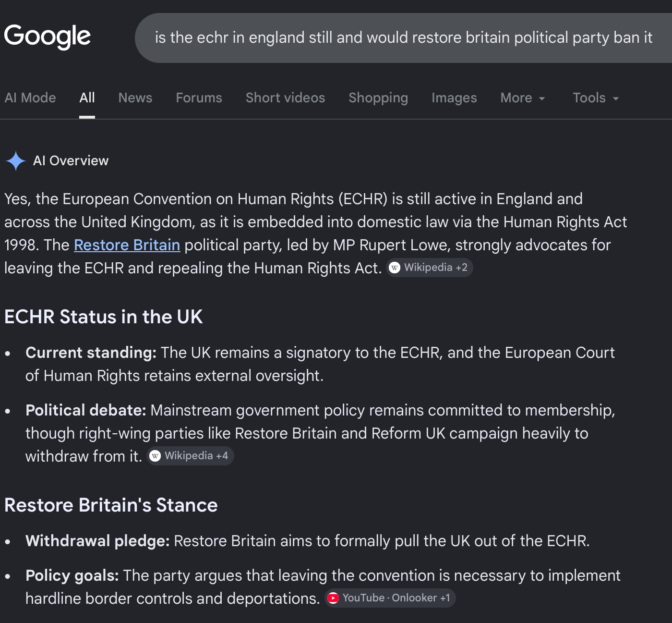Select the Shopping tab
The height and width of the screenshot is (623, 672).
[378, 98]
